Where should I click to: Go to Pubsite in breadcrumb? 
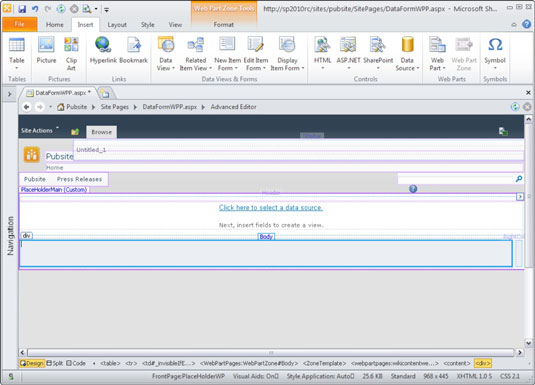coord(76,107)
